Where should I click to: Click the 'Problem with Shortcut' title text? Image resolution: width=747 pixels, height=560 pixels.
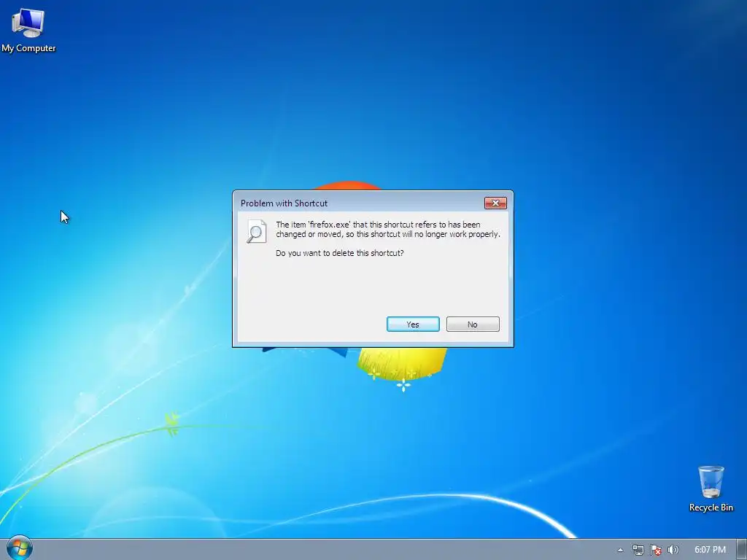(x=284, y=203)
